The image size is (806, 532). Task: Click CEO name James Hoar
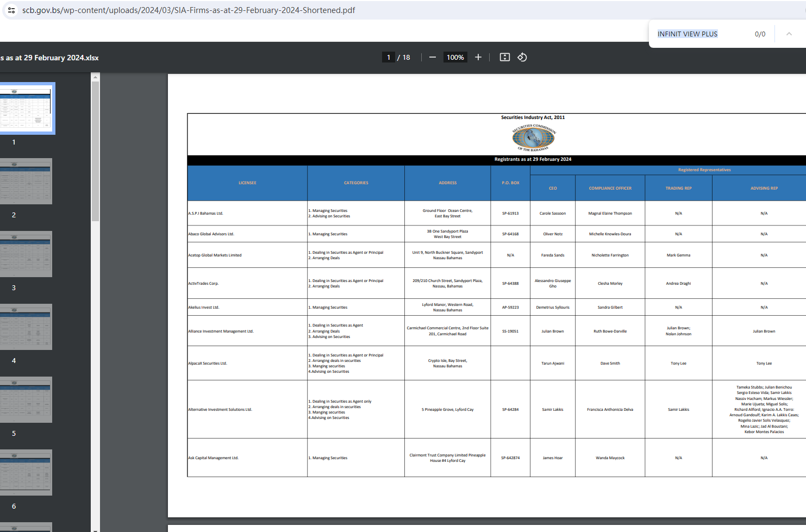[x=553, y=458]
